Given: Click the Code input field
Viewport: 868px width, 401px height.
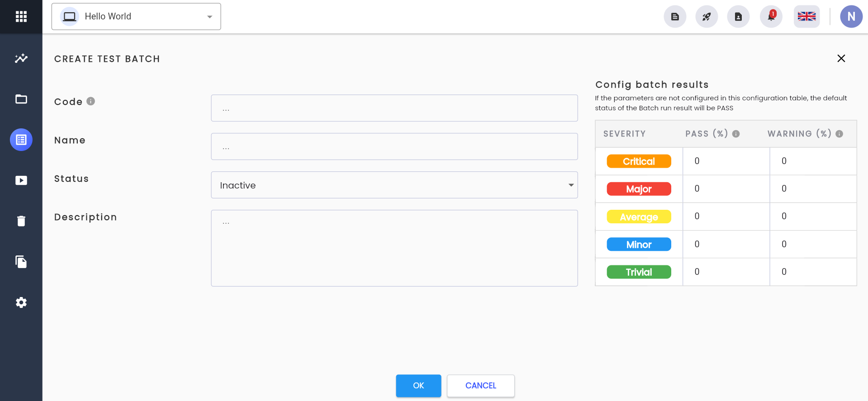Looking at the screenshot, I should [x=394, y=108].
